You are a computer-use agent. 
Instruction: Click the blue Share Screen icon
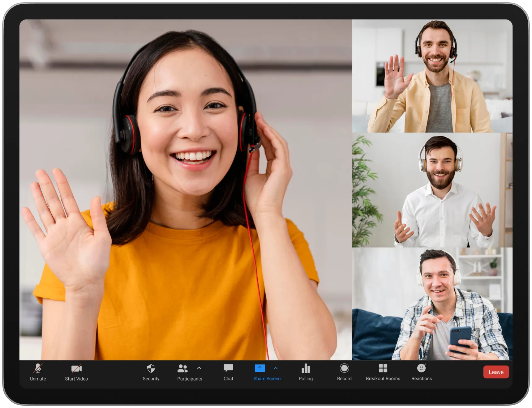point(260,368)
